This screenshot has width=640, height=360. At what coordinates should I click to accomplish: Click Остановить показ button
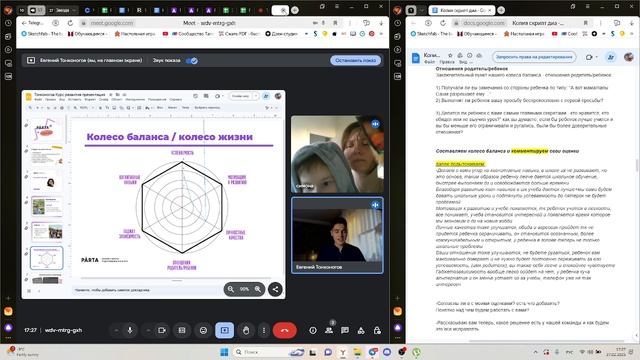click(x=356, y=60)
